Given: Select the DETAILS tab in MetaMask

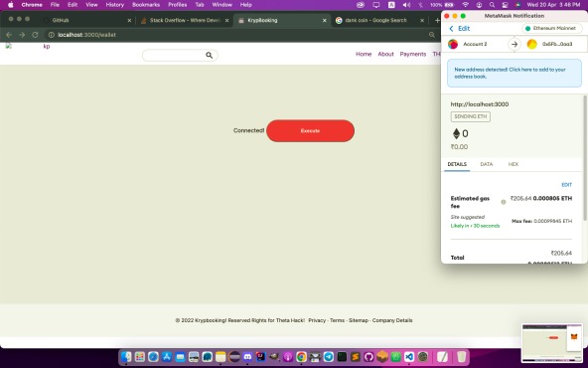Looking at the screenshot, I should click(457, 164).
